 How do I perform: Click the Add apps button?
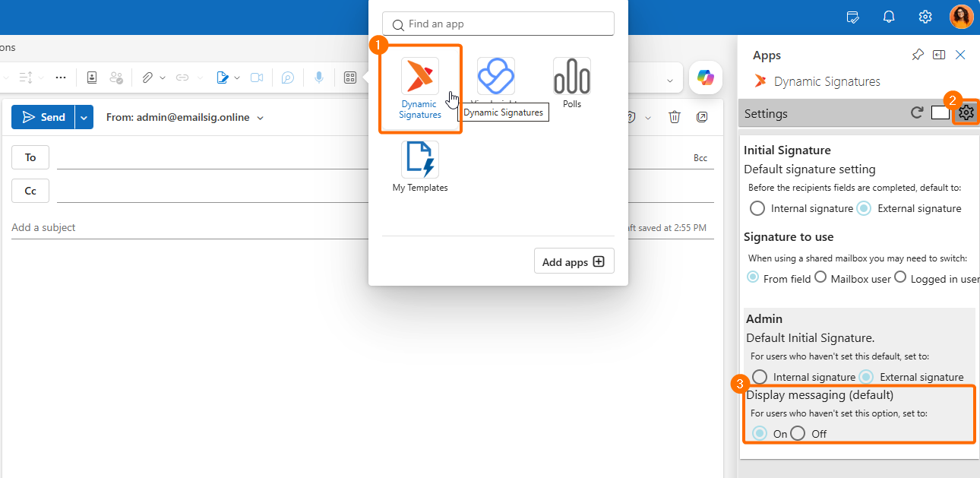pyautogui.click(x=574, y=261)
